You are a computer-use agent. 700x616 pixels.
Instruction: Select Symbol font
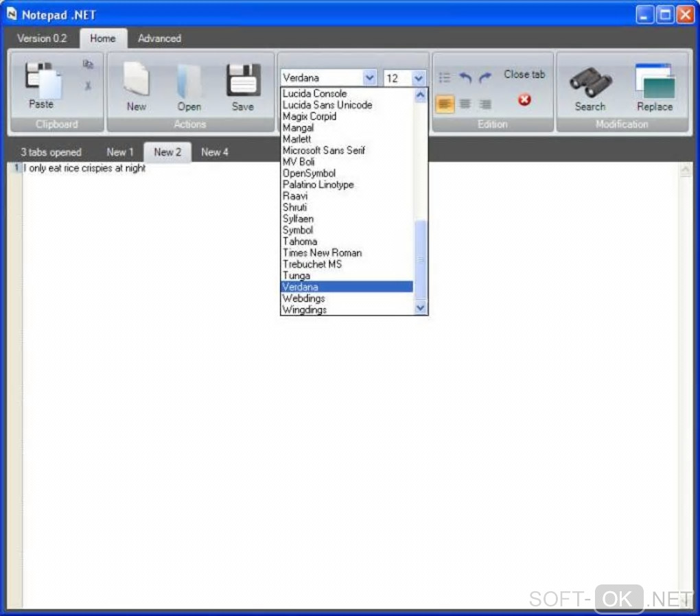347,230
